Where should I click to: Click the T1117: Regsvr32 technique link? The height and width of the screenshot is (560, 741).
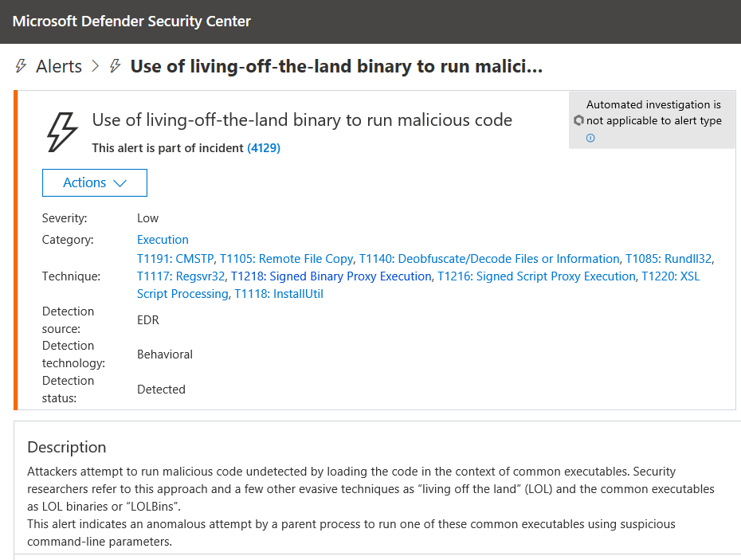181,276
